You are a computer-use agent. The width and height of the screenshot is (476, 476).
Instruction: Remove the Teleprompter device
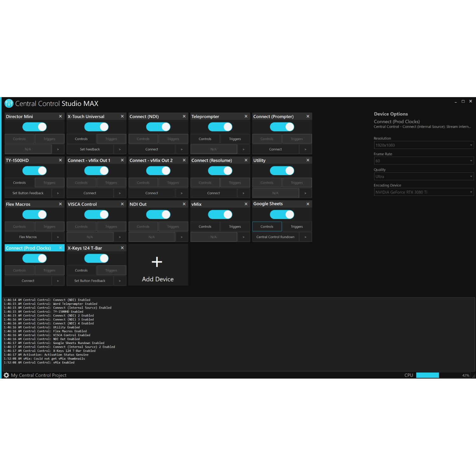246,116
